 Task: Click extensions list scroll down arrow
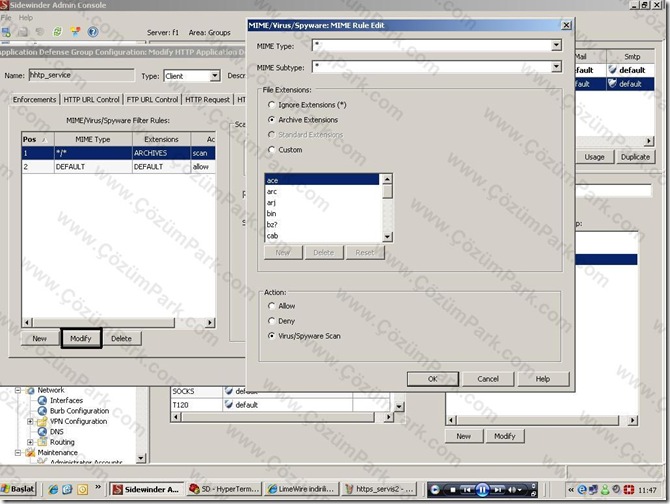point(387,236)
